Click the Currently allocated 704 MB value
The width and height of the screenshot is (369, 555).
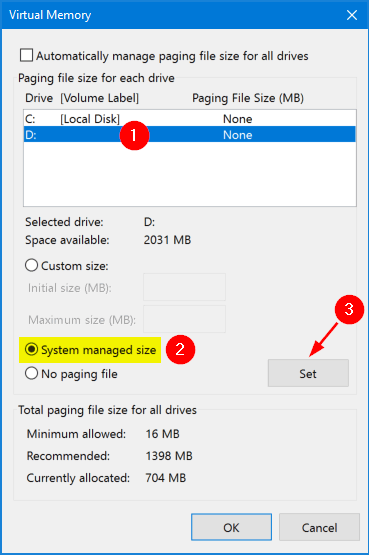point(166,478)
